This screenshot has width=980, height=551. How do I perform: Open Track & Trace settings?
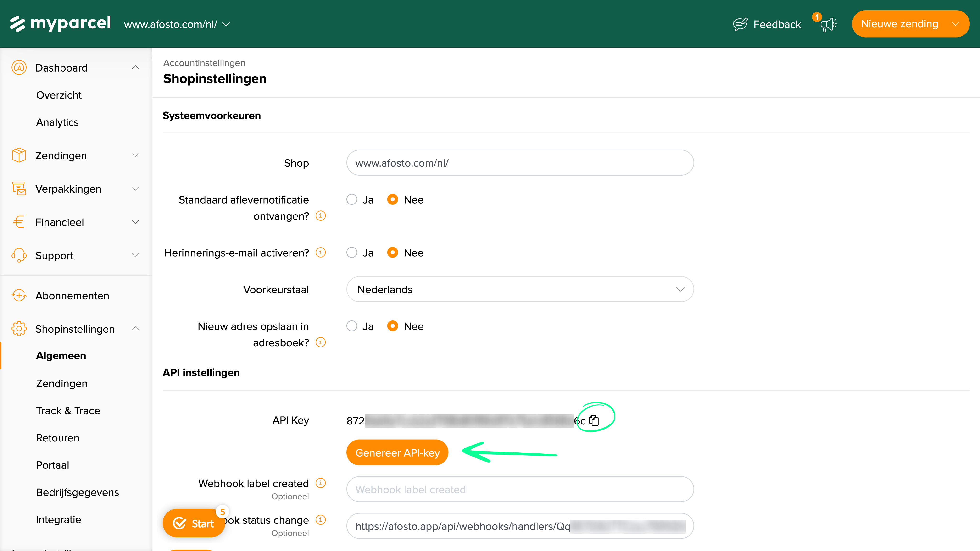click(x=68, y=411)
